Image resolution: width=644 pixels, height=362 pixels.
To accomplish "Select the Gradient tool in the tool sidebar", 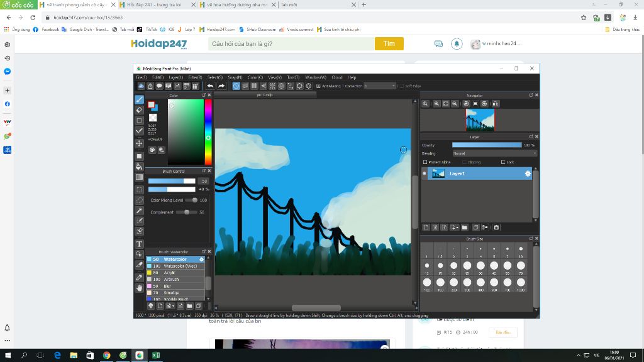I will 139,177.
